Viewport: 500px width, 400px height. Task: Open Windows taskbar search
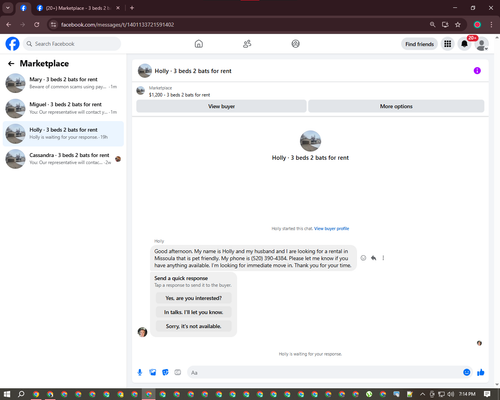[21, 394]
